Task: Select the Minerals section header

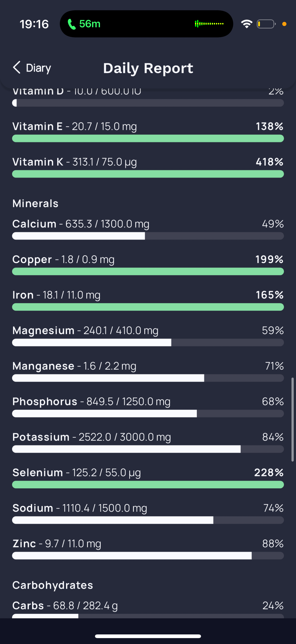Action: (36, 204)
